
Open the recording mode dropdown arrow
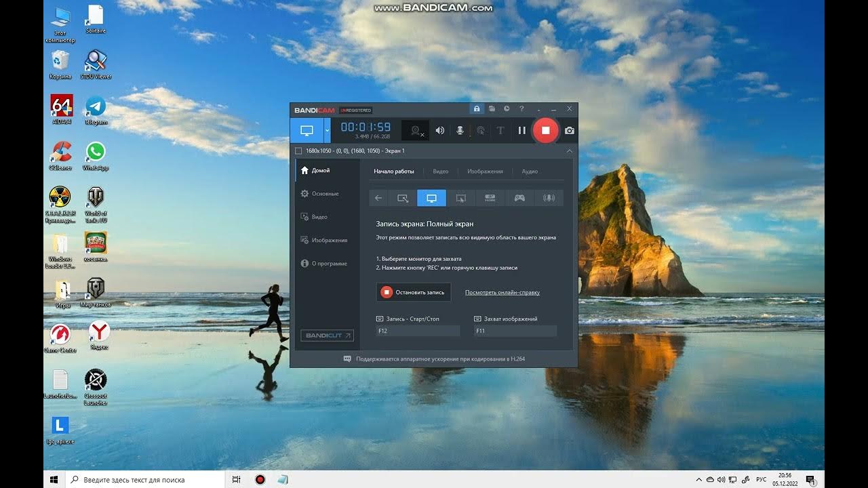327,130
